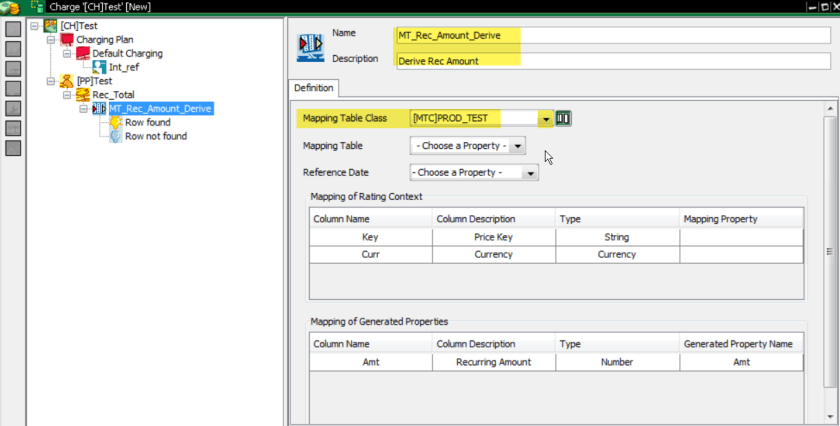
Task: Click Column Name header in Rating Context table
Action: pyautogui.click(x=371, y=219)
